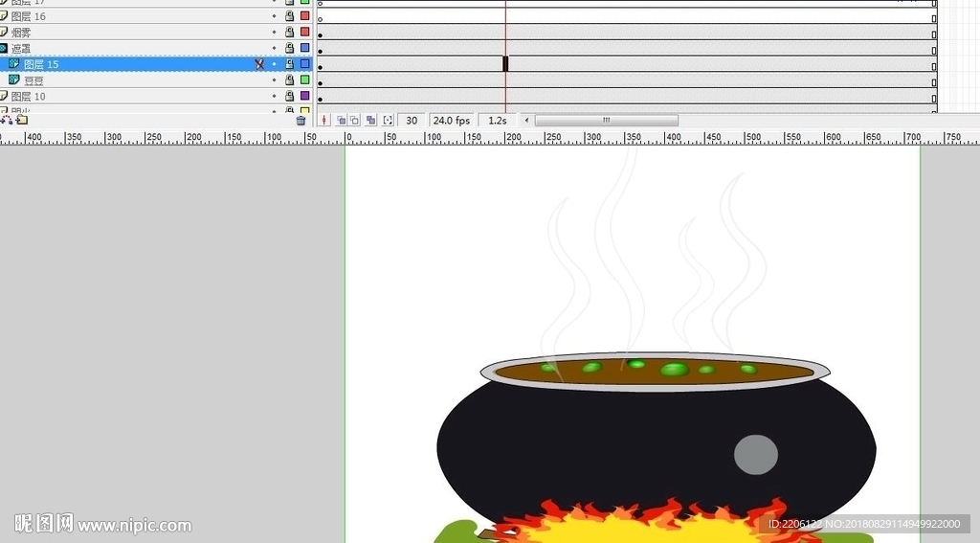Click 图层 16 red outline color swatch

pos(305,15)
